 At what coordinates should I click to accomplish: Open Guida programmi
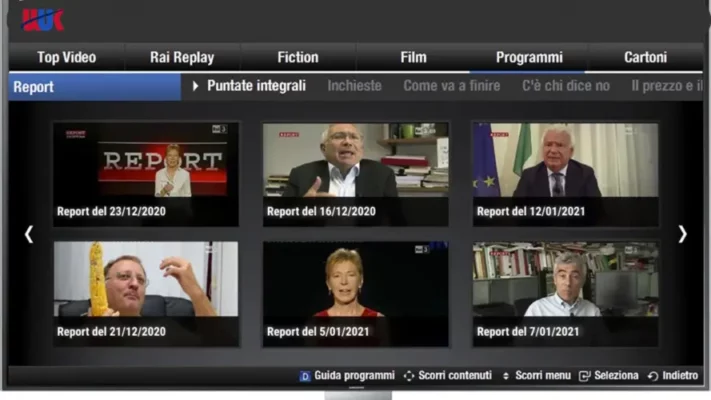click(x=355, y=376)
